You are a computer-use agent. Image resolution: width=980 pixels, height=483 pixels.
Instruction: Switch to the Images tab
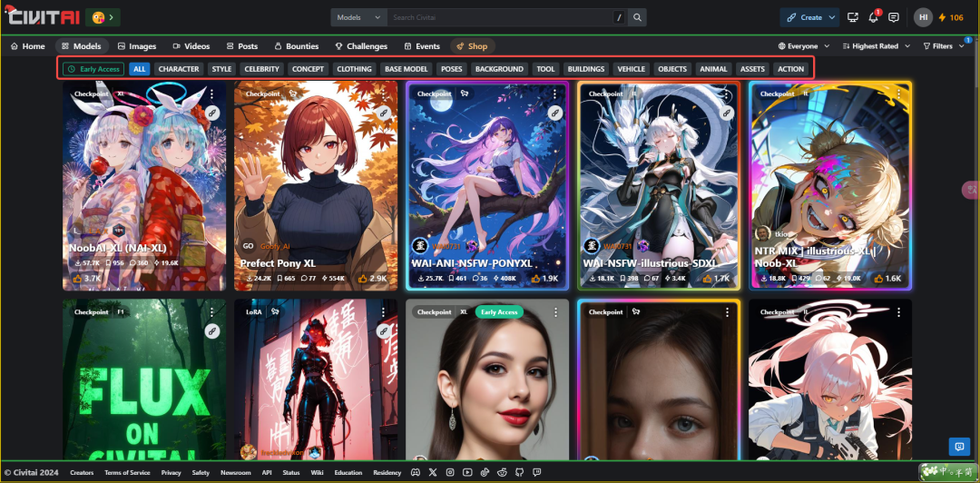[x=137, y=46]
